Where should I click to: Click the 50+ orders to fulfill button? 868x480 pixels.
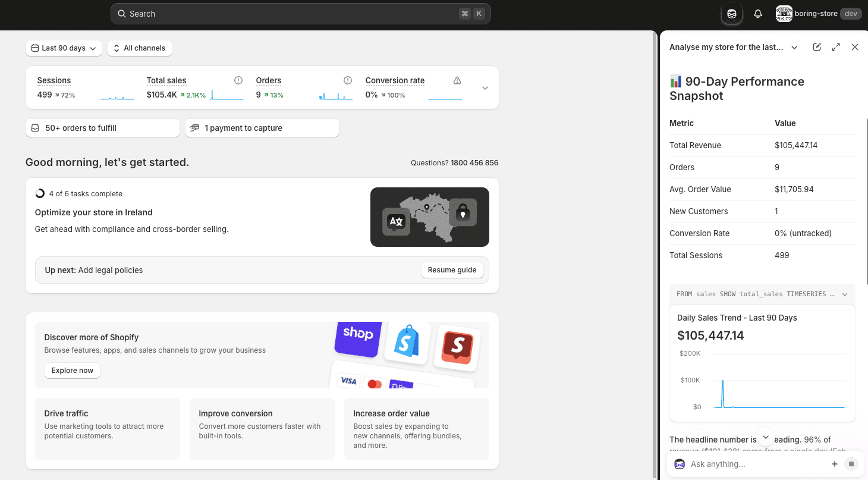pos(102,128)
